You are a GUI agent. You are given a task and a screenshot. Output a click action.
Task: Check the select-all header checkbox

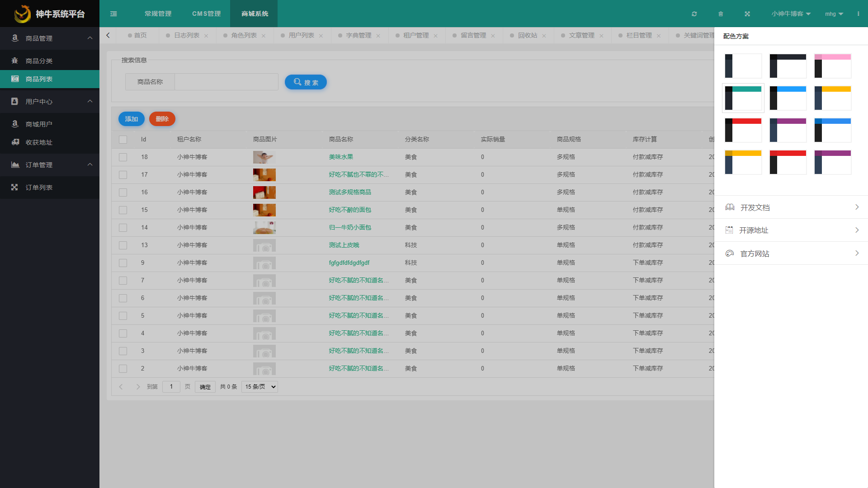(123, 140)
